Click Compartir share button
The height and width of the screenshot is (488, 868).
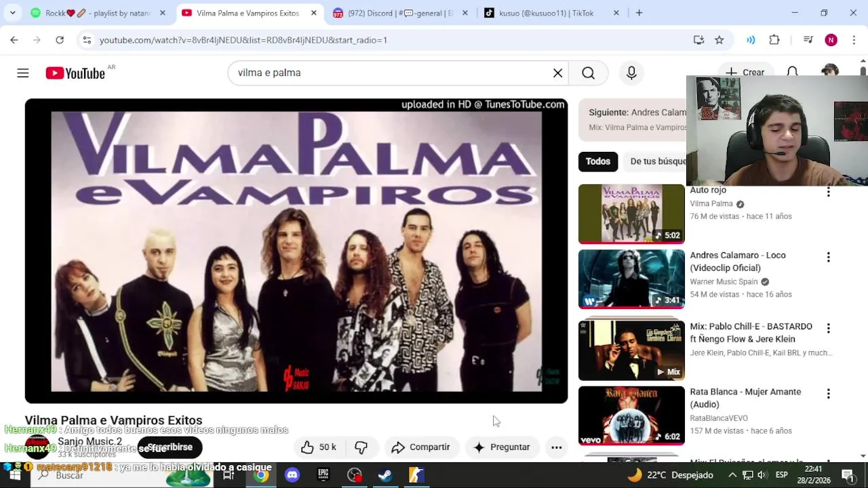421,447
